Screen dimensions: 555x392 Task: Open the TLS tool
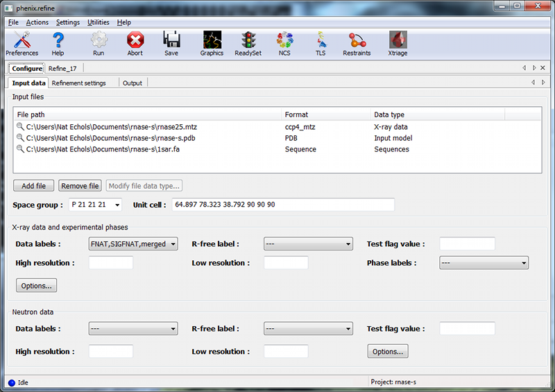coord(321,43)
